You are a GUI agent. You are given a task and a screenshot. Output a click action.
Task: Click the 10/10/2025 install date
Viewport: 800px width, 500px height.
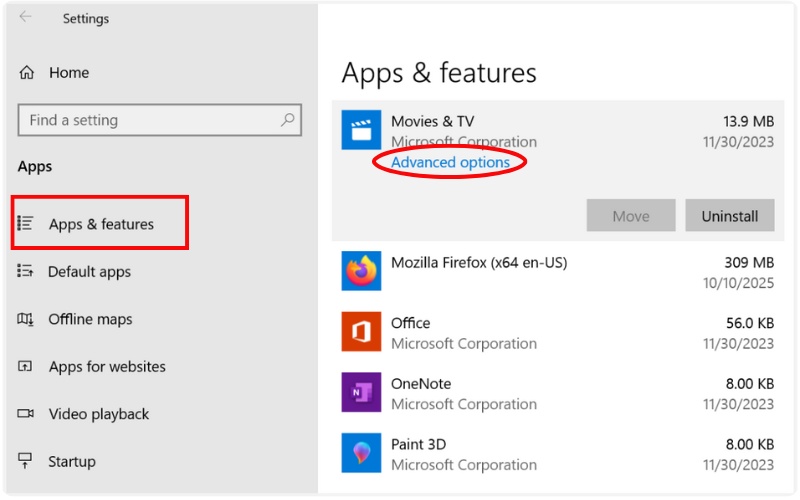click(738, 283)
